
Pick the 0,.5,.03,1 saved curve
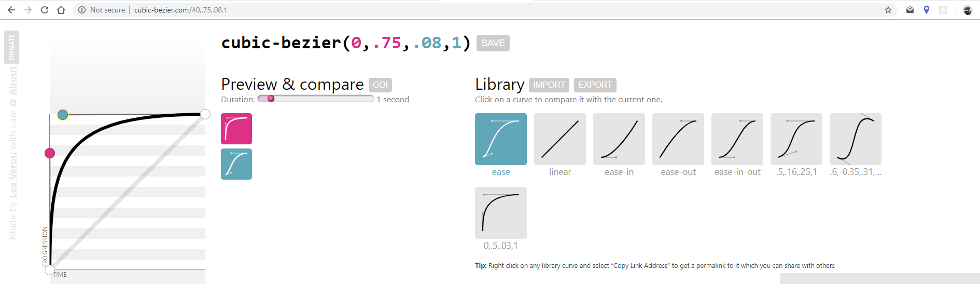click(501, 213)
